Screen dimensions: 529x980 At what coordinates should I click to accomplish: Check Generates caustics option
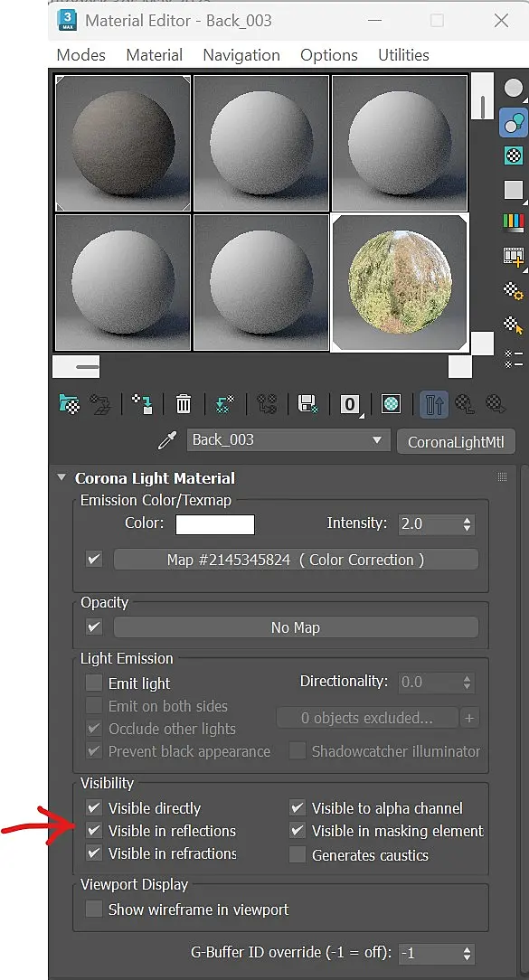click(x=298, y=855)
